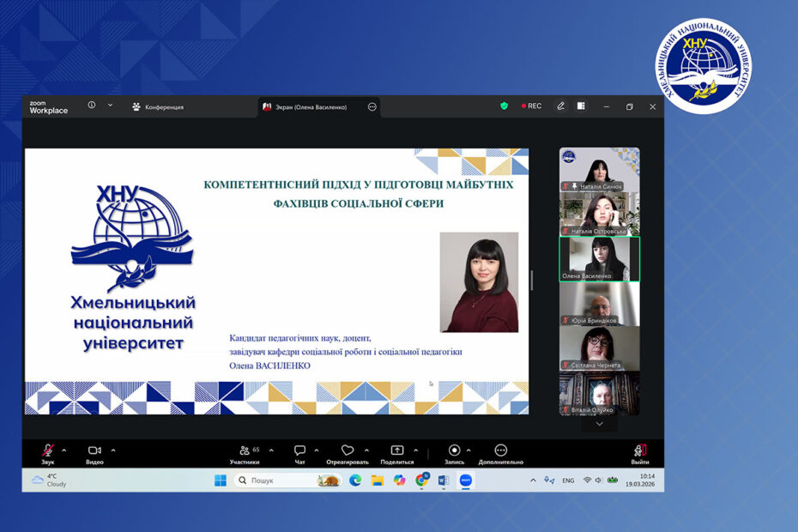Select Юрій Бриндіков's video thumbnail
798x532 pixels.
point(599,304)
